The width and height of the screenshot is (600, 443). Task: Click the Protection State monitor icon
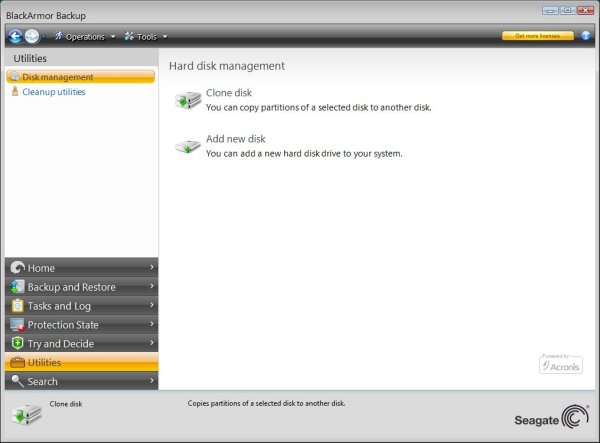tap(18, 324)
